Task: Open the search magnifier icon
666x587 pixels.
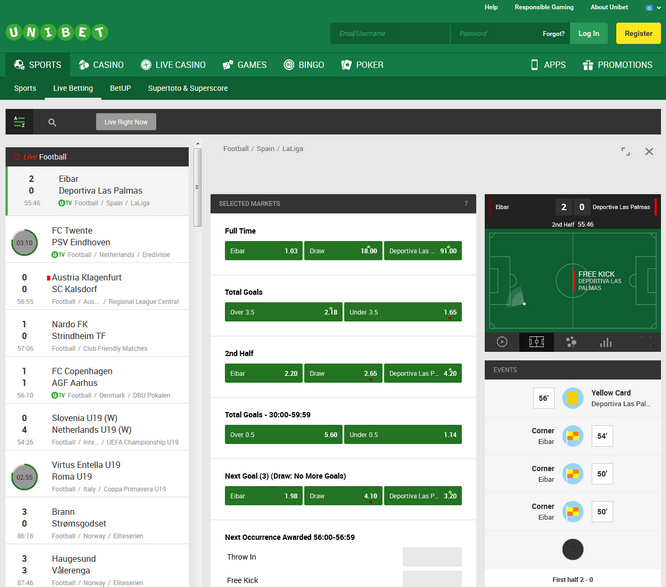Action: [x=52, y=122]
